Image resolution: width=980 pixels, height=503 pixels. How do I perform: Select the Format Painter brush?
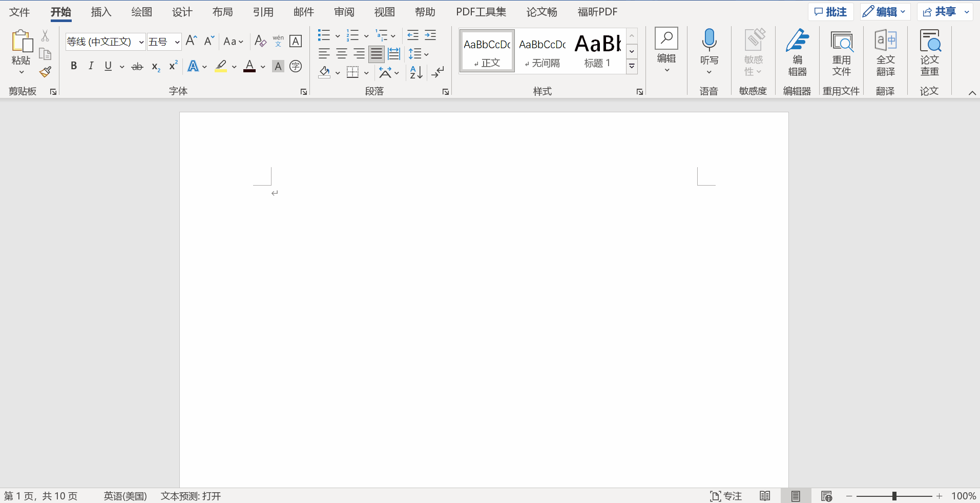(x=45, y=72)
